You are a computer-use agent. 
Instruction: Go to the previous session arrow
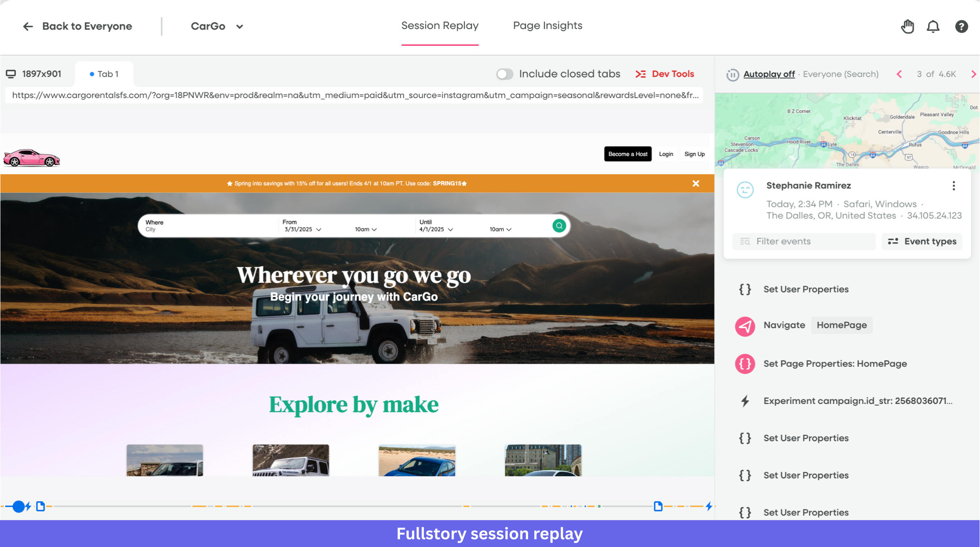(899, 74)
